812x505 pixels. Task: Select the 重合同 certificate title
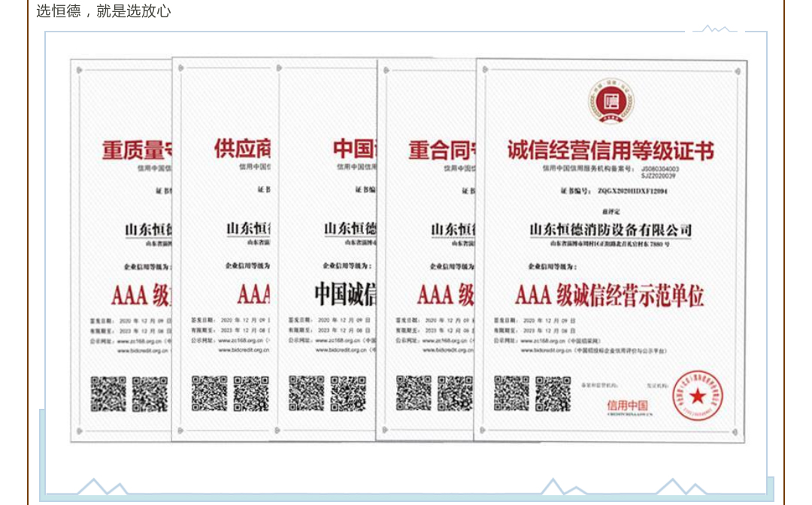(x=441, y=150)
